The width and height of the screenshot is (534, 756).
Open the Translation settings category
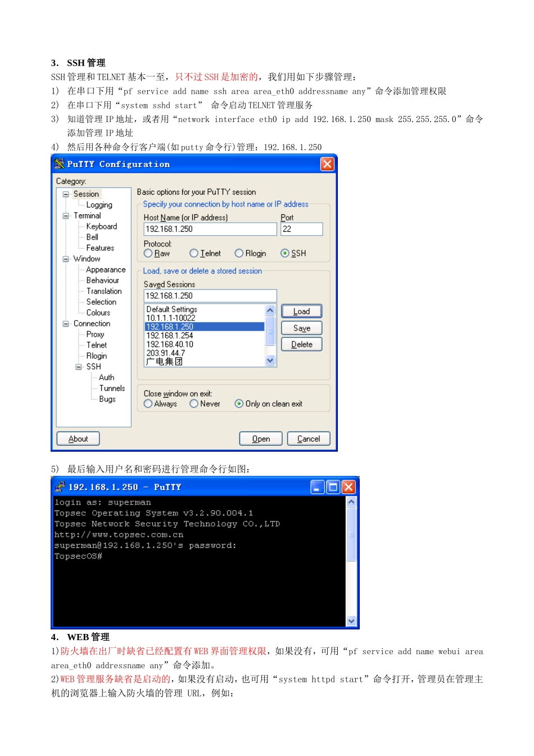pos(104,291)
